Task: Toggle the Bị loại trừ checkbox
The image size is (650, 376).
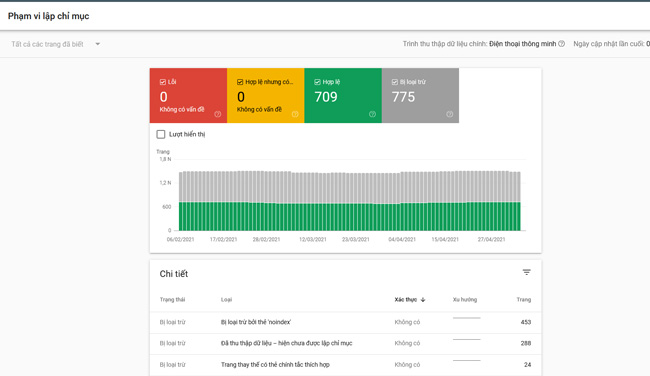Action: [x=395, y=82]
